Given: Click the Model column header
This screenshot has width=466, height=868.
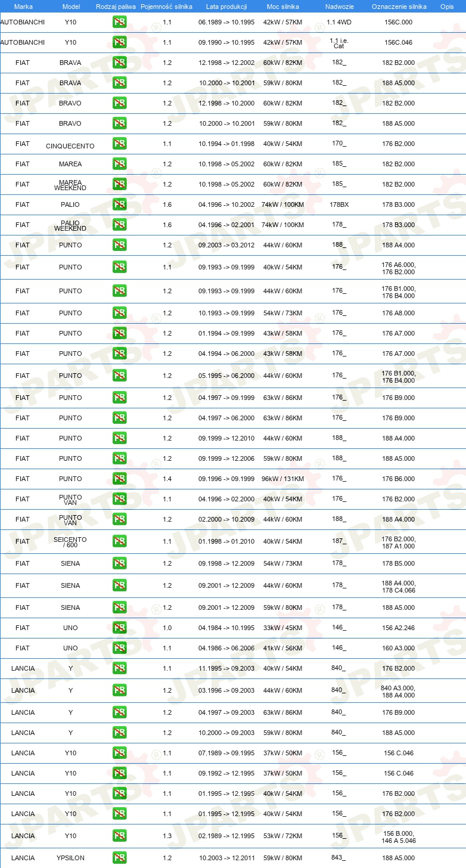Looking at the screenshot, I should pyautogui.click(x=71, y=7).
